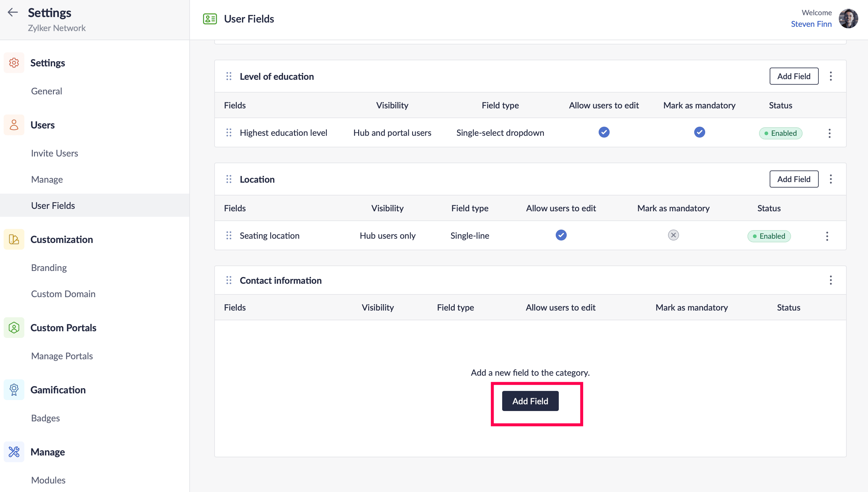Open three-dot menu for Seating location row
The width and height of the screenshot is (868, 492).
[827, 236]
